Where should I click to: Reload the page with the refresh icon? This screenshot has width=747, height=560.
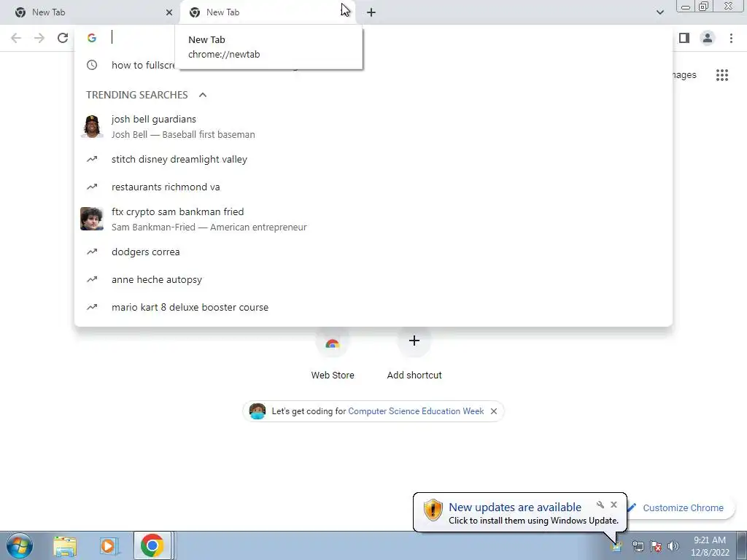pos(63,38)
